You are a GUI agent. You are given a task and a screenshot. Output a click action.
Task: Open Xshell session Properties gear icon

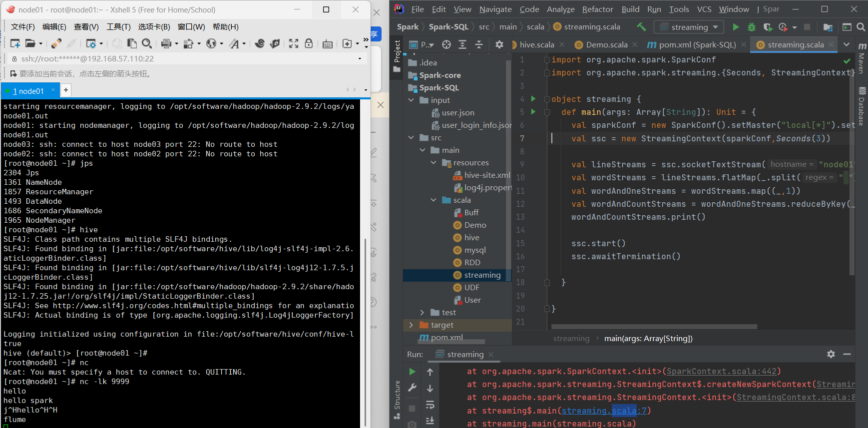[x=91, y=44]
